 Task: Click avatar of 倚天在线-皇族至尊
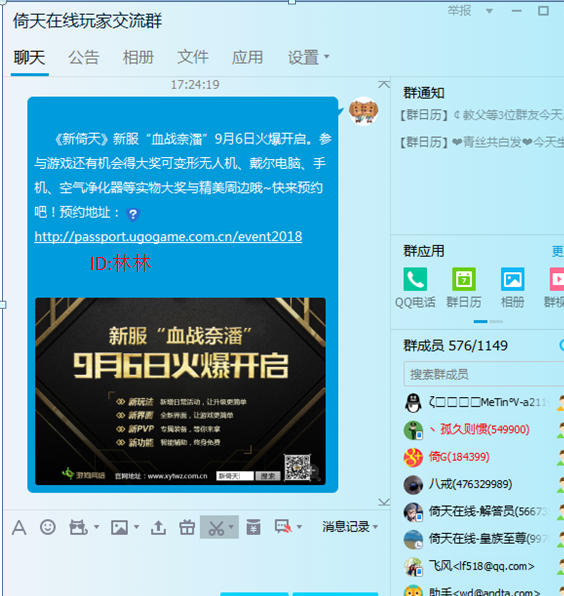coord(413,540)
